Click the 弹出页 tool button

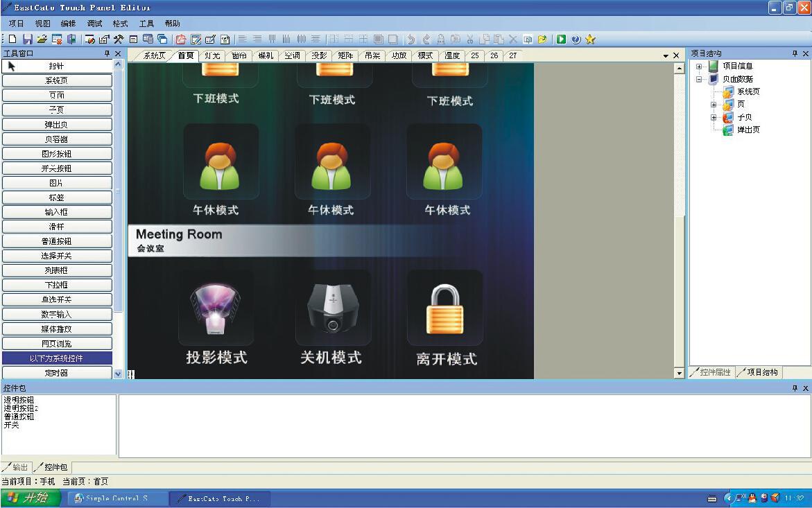click(58, 124)
